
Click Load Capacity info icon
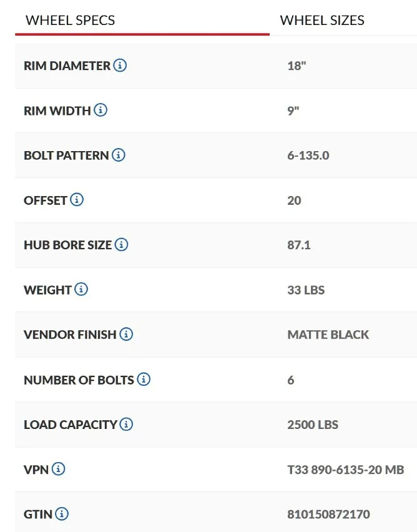(x=127, y=425)
